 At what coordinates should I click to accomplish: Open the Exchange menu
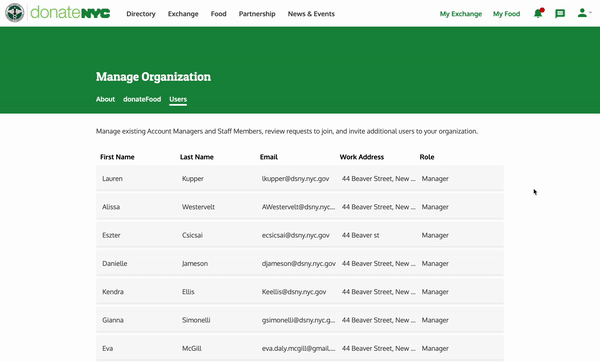183,14
